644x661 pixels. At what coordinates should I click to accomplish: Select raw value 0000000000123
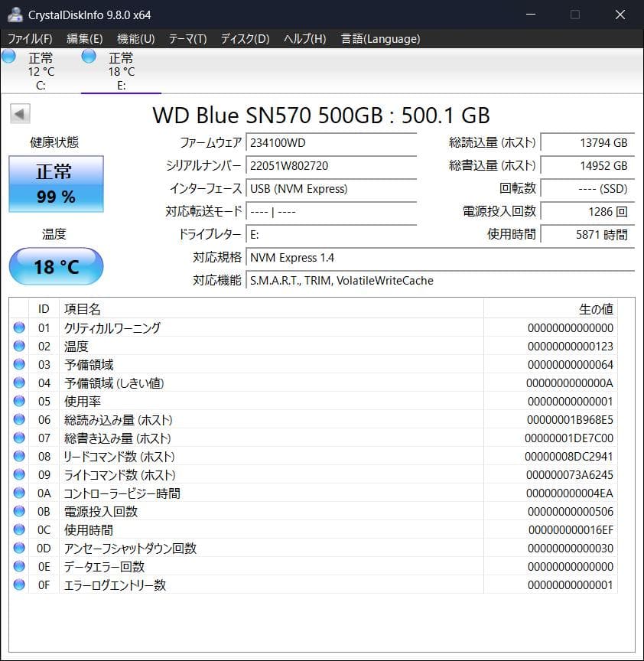[x=571, y=347]
